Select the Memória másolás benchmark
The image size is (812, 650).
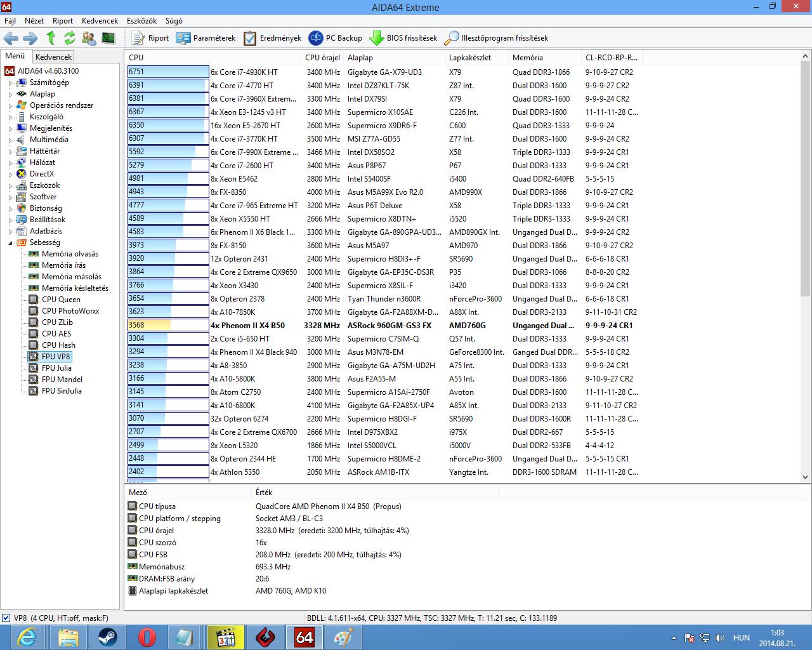tap(72, 277)
